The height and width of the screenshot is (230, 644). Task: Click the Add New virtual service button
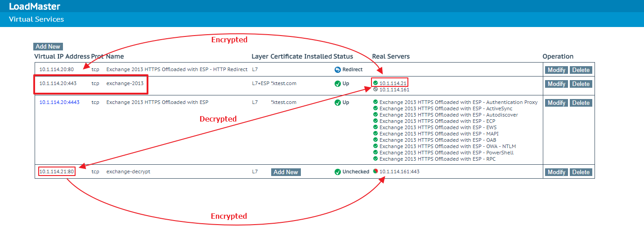click(x=48, y=46)
